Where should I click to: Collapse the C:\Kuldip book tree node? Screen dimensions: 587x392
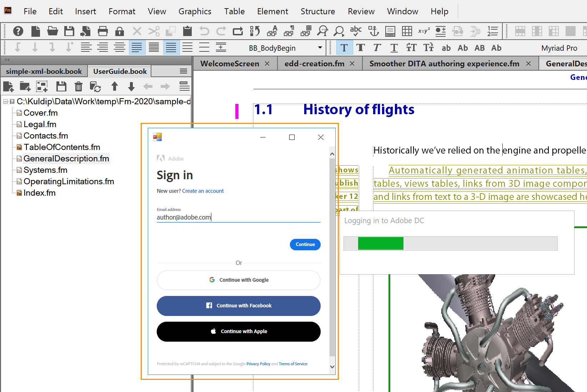pyautogui.click(x=5, y=101)
